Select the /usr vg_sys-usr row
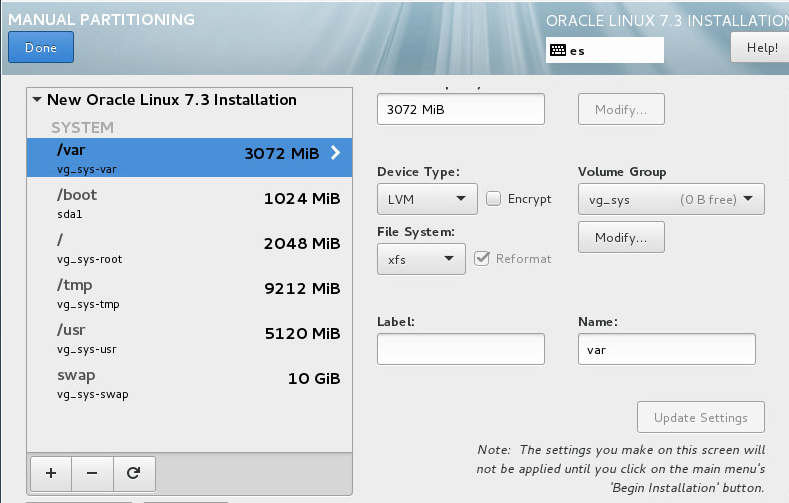The image size is (789, 503). pos(189,339)
